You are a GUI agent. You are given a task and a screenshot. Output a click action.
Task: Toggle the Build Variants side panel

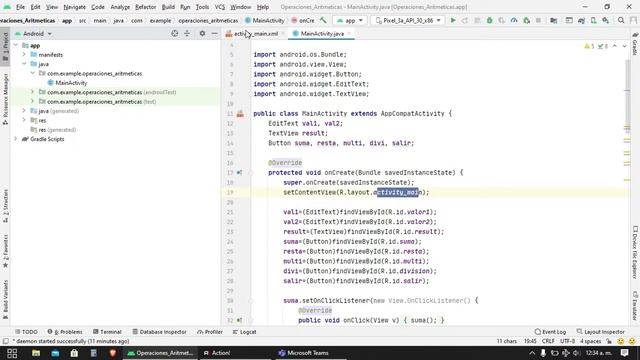pos(5,299)
